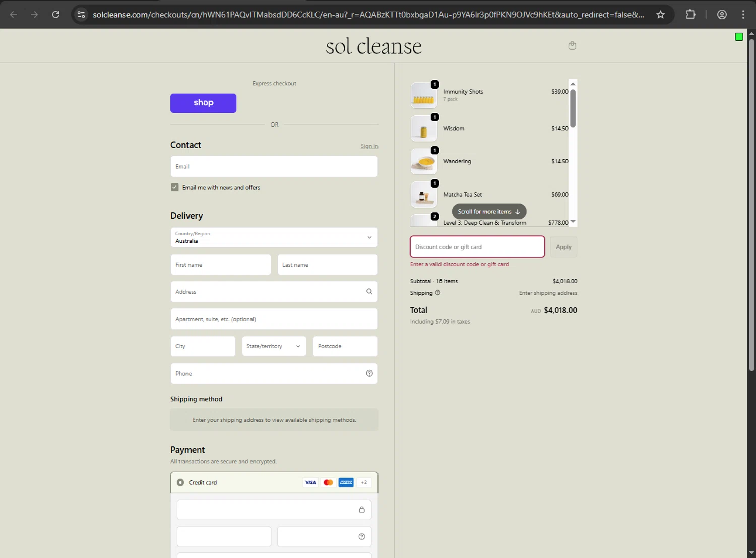Click the Visa card logo
This screenshot has height=558, width=756.
(x=310, y=482)
